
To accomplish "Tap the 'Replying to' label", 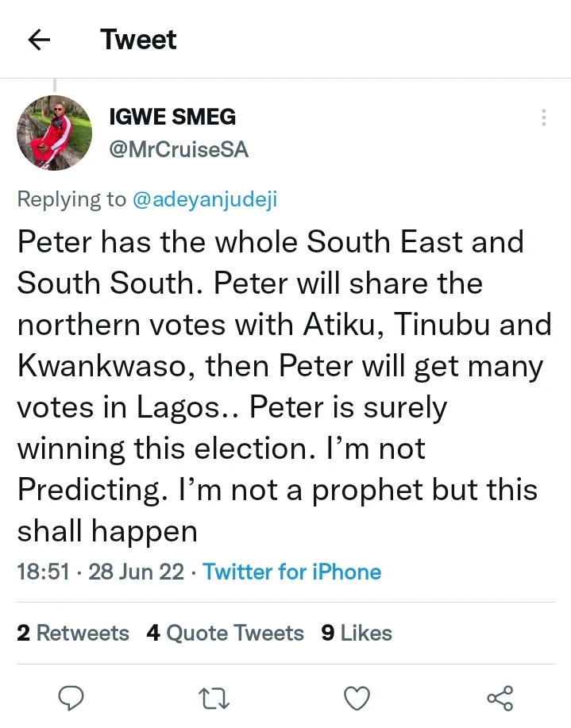I will coord(71,199).
